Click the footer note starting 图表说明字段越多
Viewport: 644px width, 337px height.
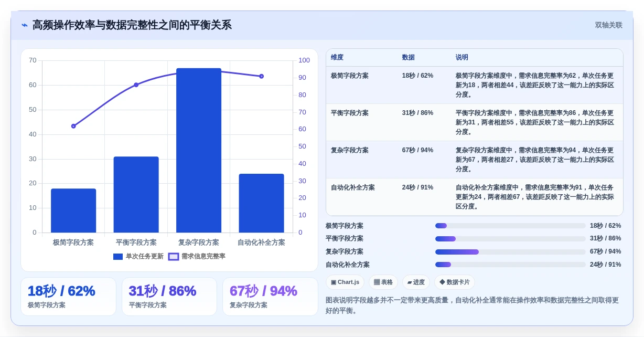(472, 306)
